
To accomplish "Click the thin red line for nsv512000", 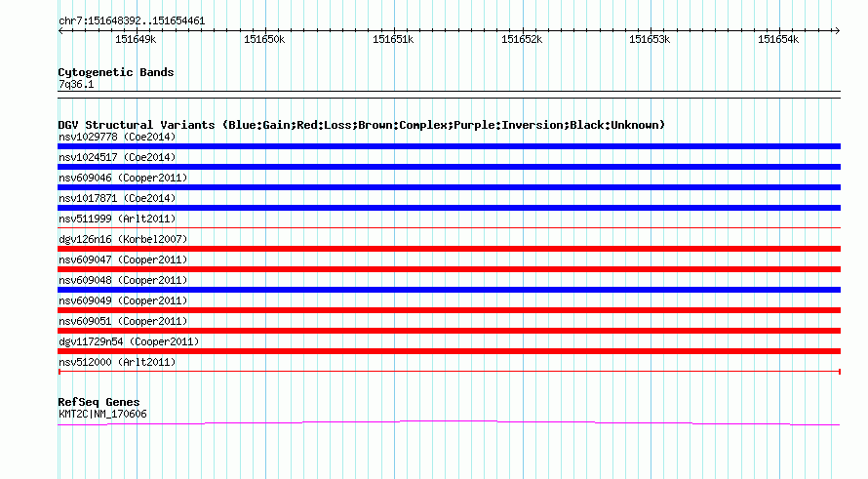I will coord(449,372).
